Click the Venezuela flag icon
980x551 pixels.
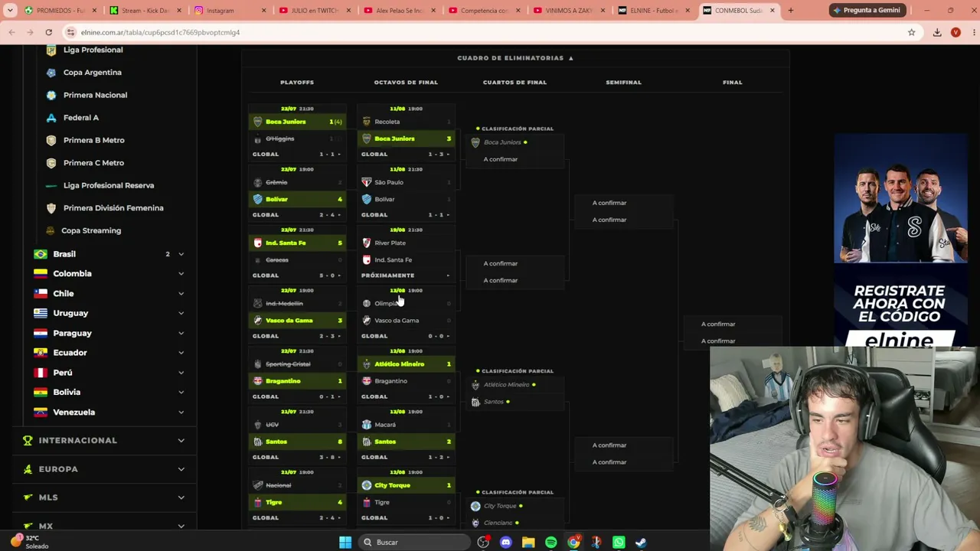tap(41, 412)
